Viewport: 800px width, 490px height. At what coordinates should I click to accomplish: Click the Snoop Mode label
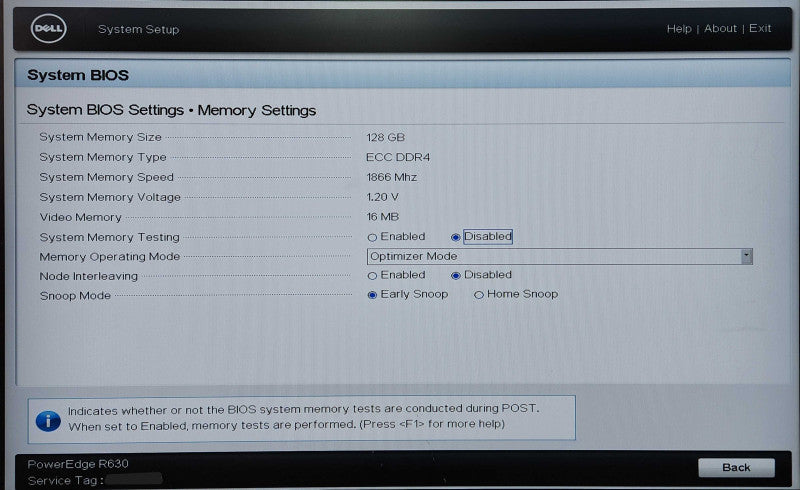pos(75,296)
